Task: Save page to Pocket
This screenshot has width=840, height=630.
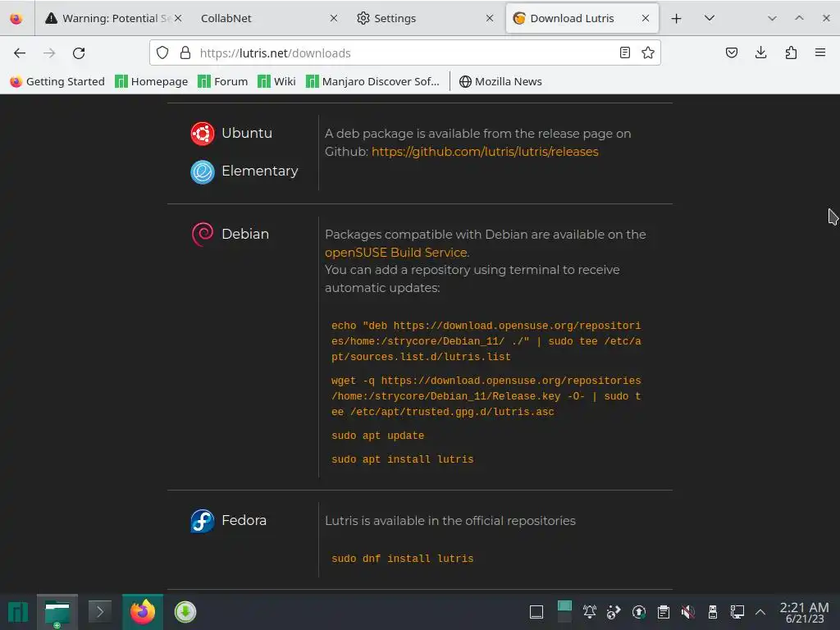Action: [x=731, y=52]
